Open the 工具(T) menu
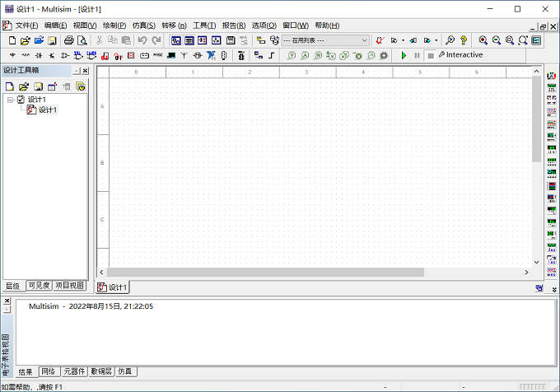The width and height of the screenshot is (560, 392). [x=204, y=26]
